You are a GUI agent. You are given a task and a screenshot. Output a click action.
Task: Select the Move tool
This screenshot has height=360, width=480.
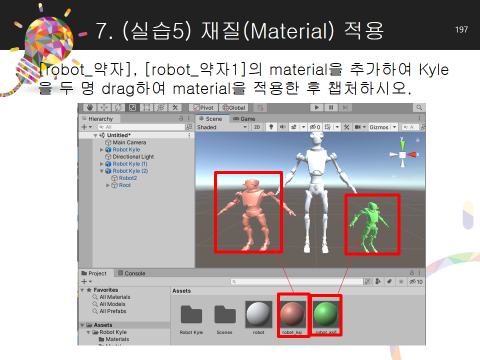point(104,108)
